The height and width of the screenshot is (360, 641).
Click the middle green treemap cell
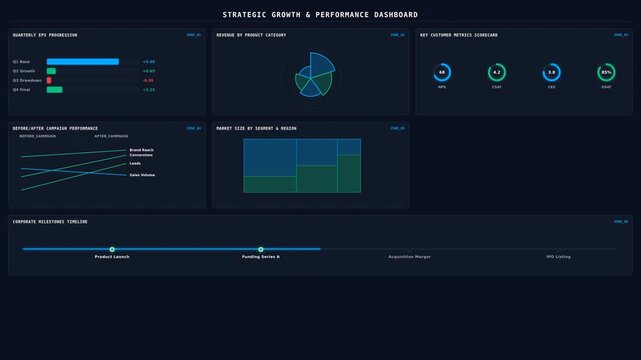(x=317, y=179)
